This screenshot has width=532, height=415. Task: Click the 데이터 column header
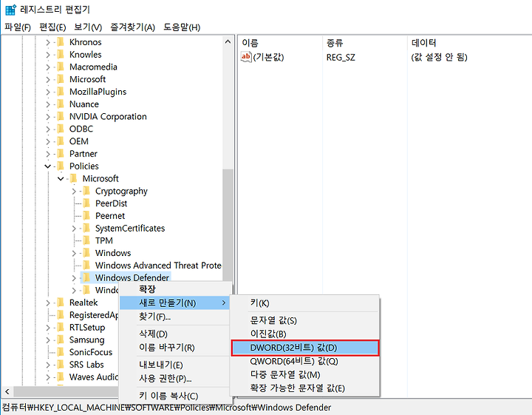[470, 43]
